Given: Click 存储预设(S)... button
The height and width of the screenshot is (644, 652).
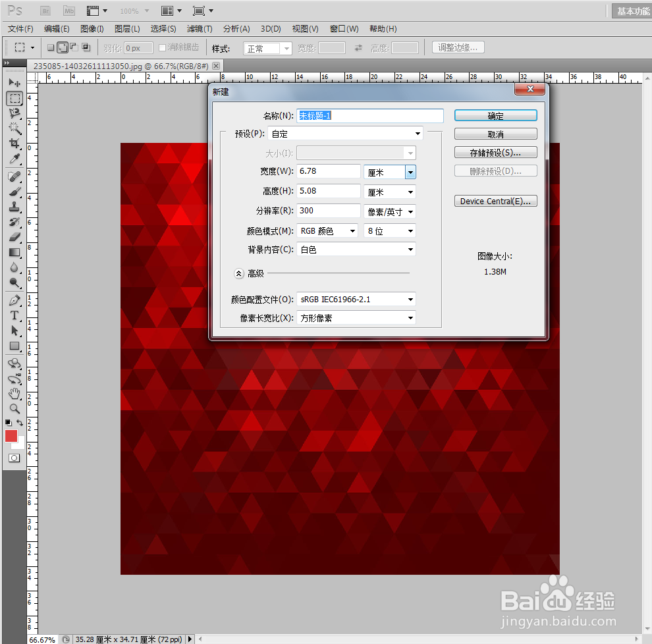Looking at the screenshot, I should pos(496,153).
